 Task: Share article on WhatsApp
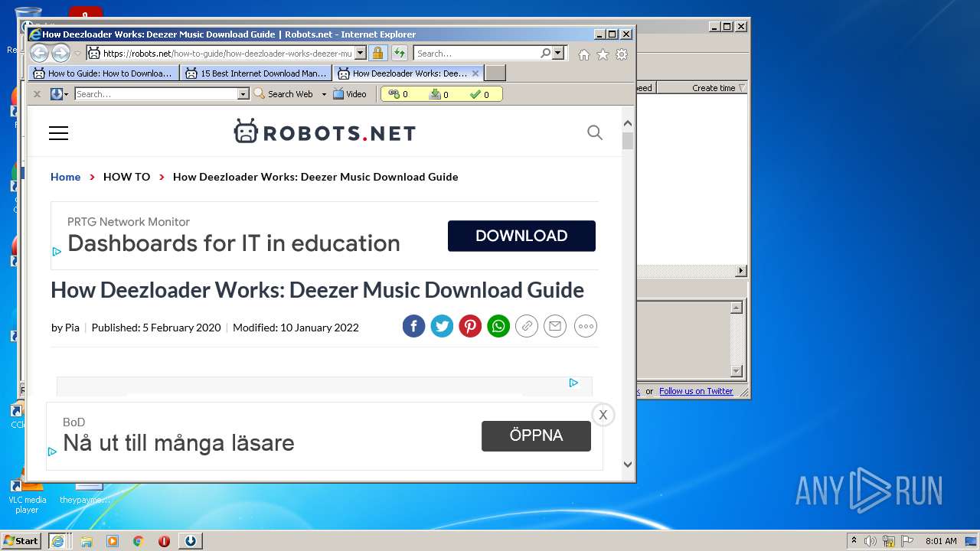[x=498, y=326]
